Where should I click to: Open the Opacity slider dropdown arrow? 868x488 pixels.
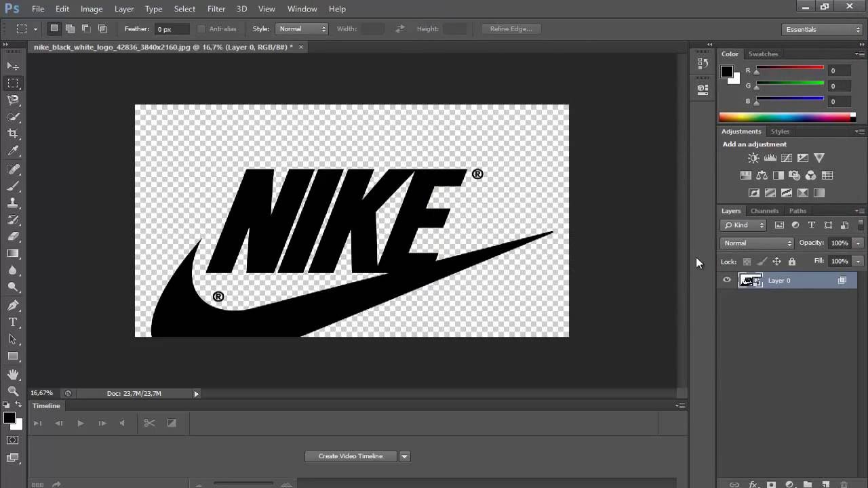point(859,243)
